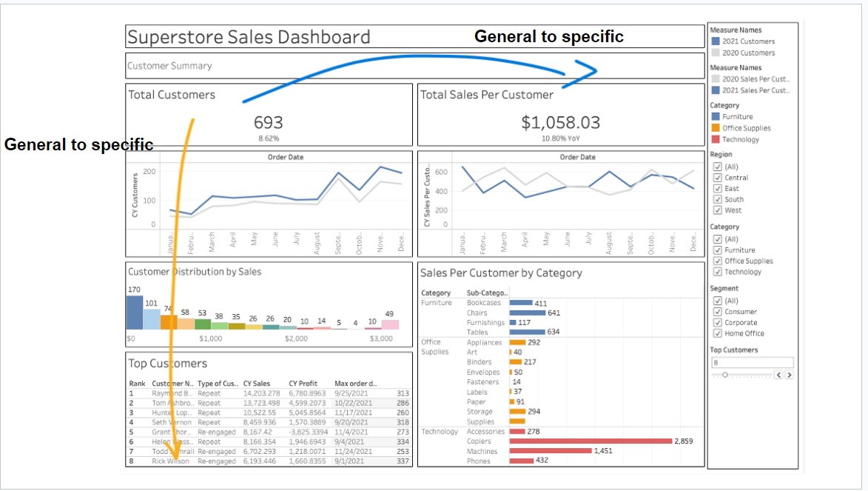Select the histogram bar labeled 170
868x491 pixels.
pos(135,313)
